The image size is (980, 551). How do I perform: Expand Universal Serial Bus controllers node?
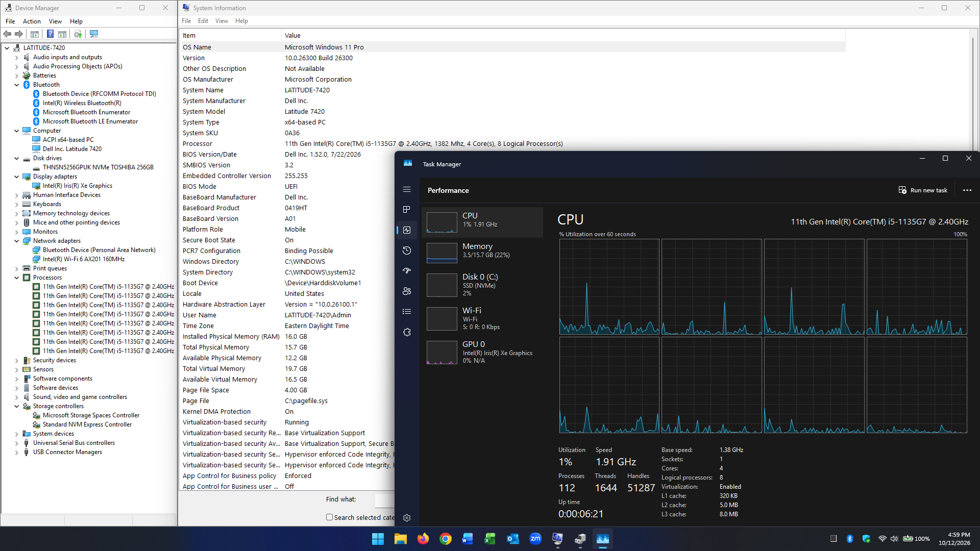click(17, 443)
